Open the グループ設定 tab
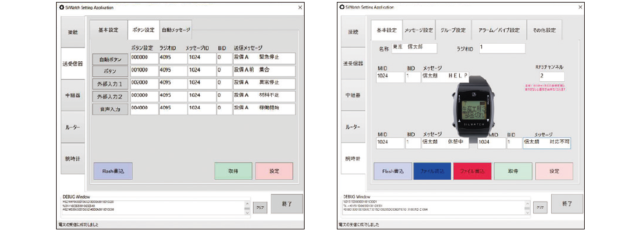 coord(452,30)
